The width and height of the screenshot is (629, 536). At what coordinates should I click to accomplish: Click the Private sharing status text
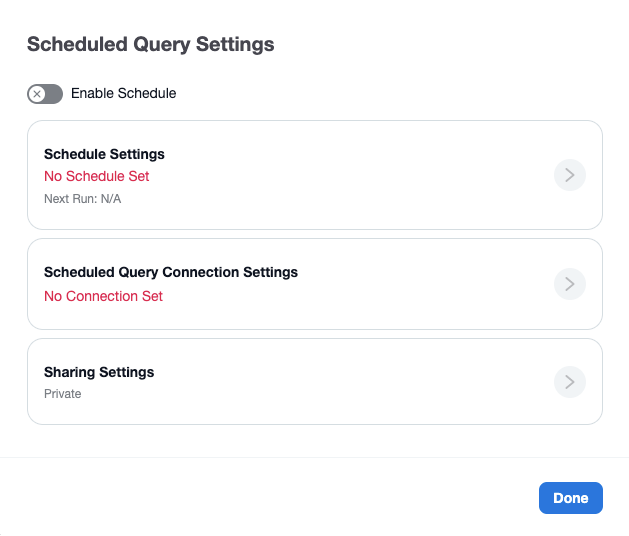[63, 394]
